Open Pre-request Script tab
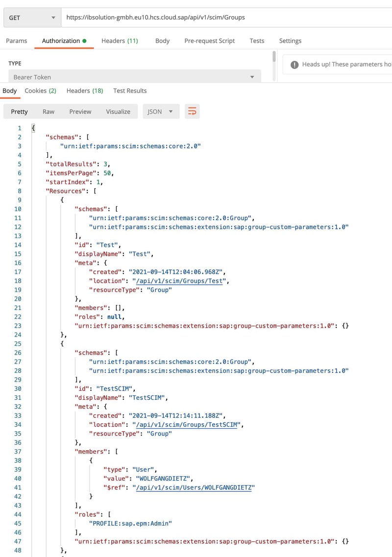The image size is (392, 557). coord(209,41)
